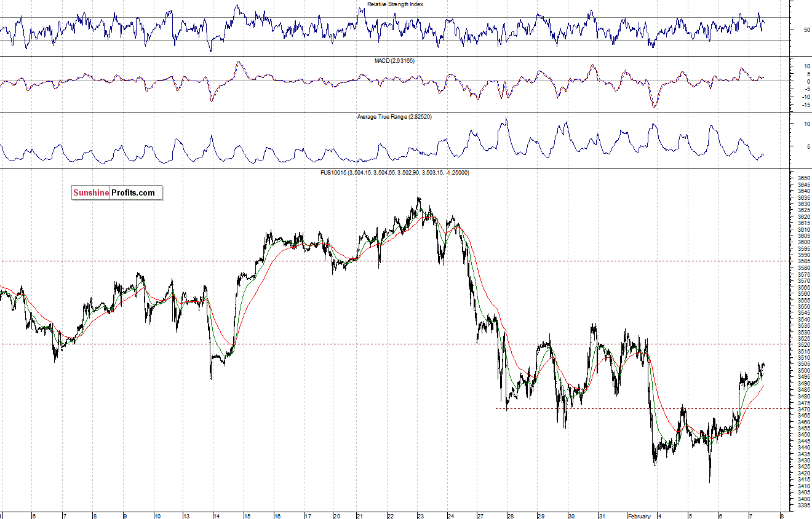Image resolution: width=812 pixels, height=519 pixels.
Task: Click date axis label 28
Action: [x=511, y=516]
